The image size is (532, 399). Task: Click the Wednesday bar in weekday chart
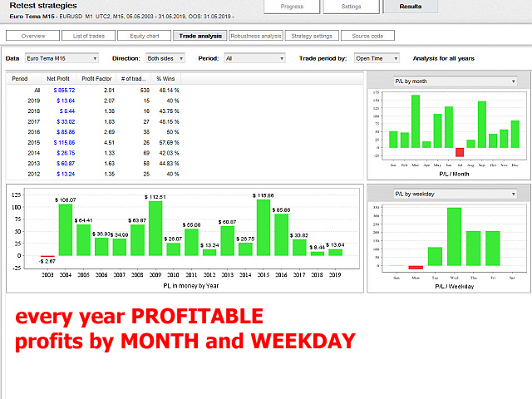click(454, 237)
